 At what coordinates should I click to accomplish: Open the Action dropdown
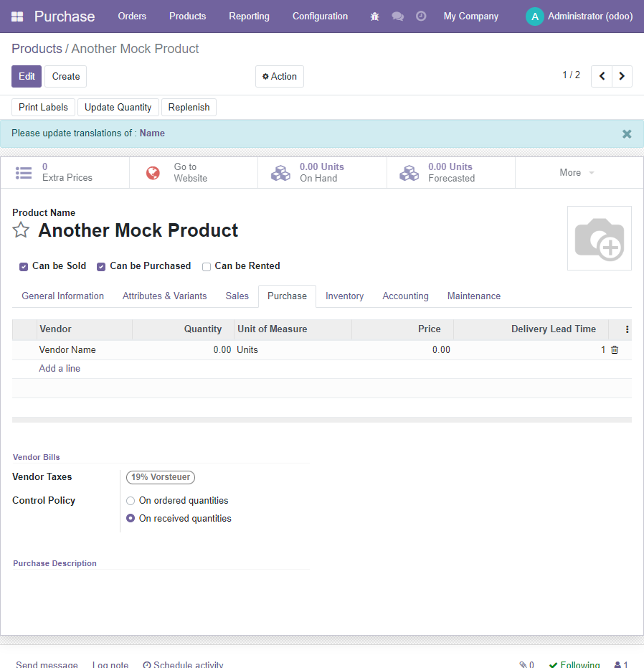tap(280, 76)
